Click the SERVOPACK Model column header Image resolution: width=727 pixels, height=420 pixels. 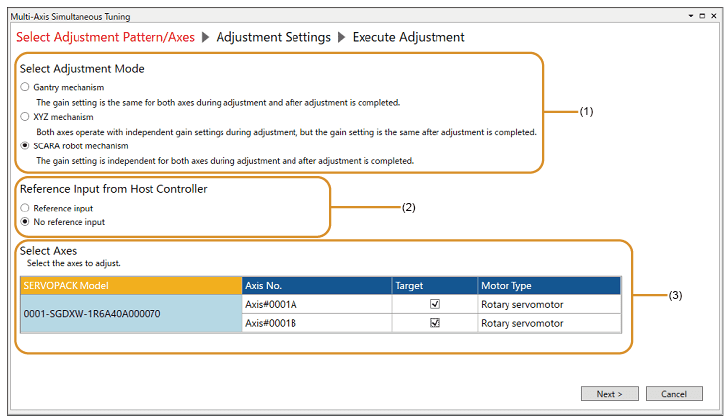[x=131, y=286]
